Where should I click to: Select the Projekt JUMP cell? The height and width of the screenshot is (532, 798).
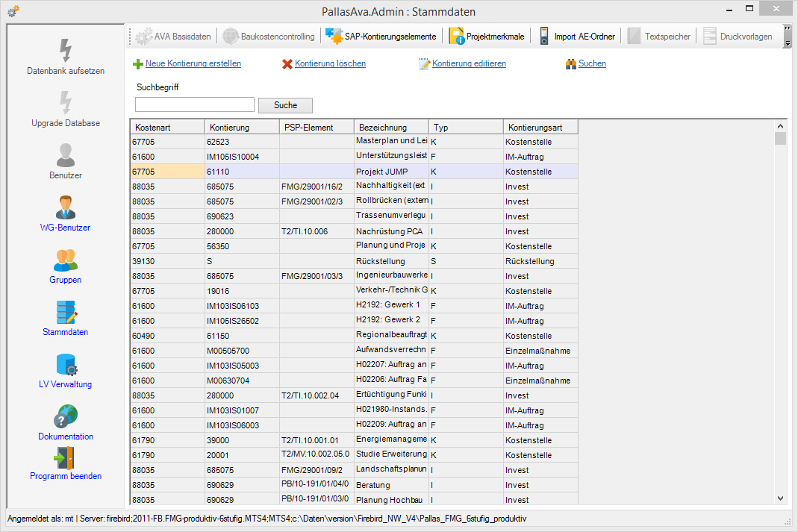391,172
